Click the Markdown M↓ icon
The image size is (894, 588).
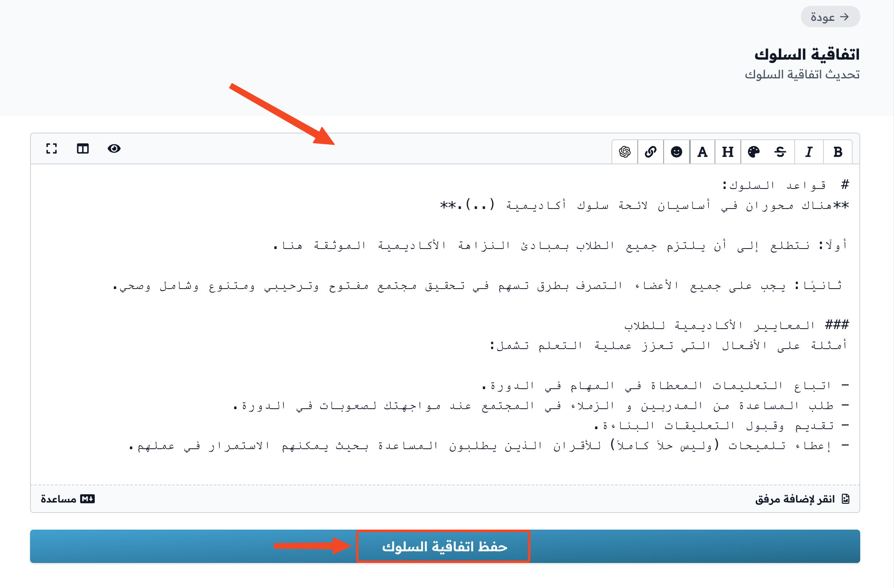tap(88, 499)
